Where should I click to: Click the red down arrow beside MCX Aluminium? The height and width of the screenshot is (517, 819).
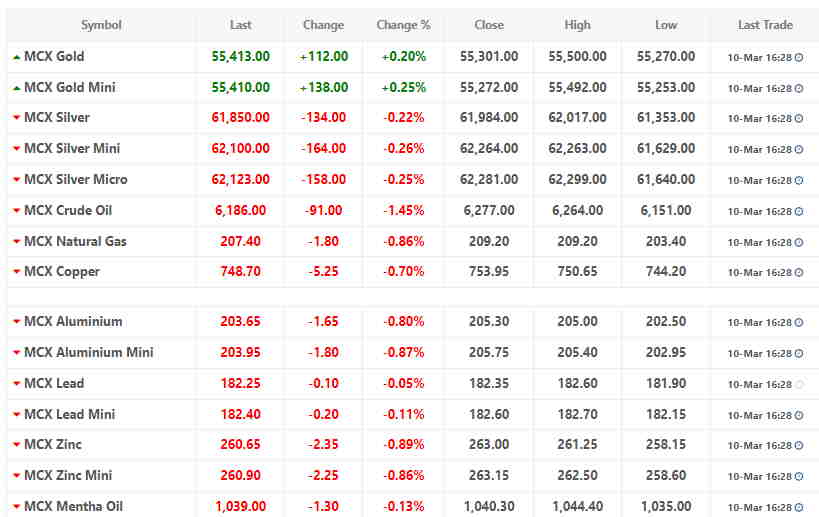(16, 322)
